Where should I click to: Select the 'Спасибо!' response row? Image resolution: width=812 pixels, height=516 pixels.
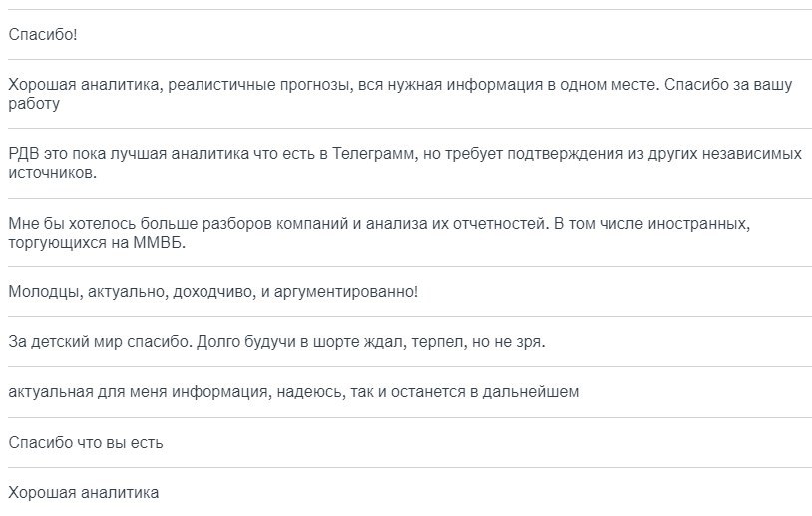coord(406,34)
